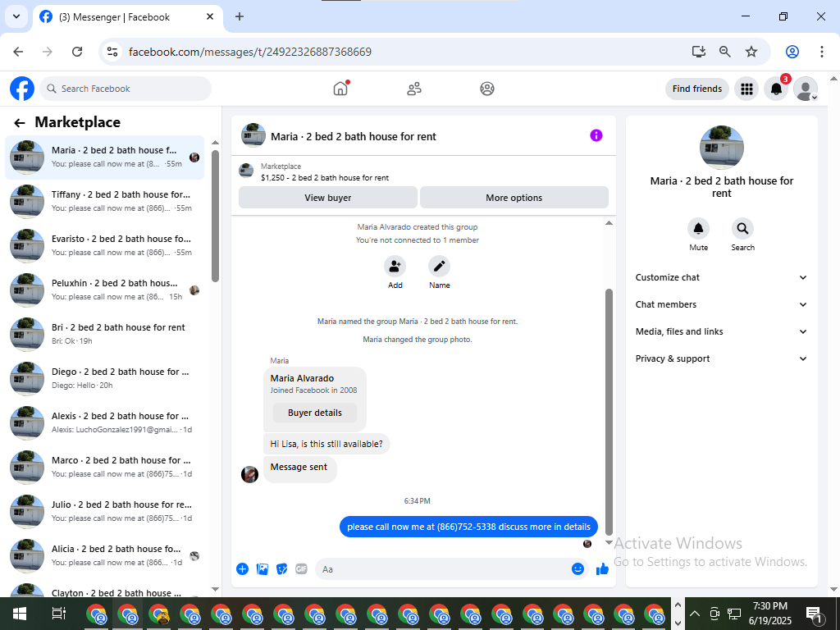The width and height of the screenshot is (840, 630).
Task: Click the More options button
Action: (514, 198)
